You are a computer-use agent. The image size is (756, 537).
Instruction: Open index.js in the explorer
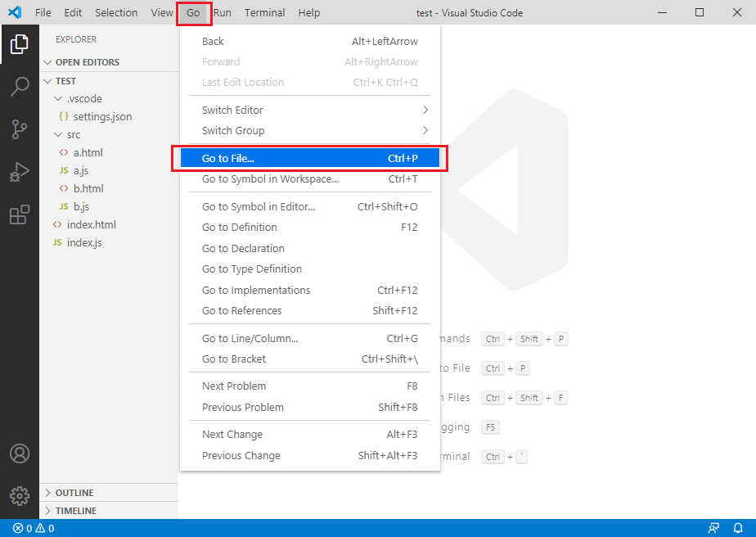pos(109,242)
